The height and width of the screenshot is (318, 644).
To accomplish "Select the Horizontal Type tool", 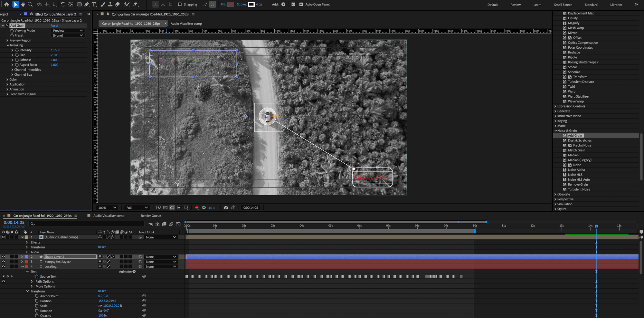I will (x=94, y=5).
